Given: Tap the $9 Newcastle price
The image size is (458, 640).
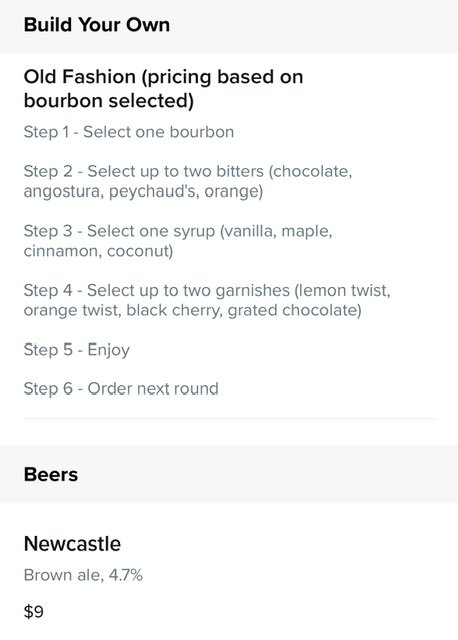Looking at the screenshot, I should click(x=33, y=612).
